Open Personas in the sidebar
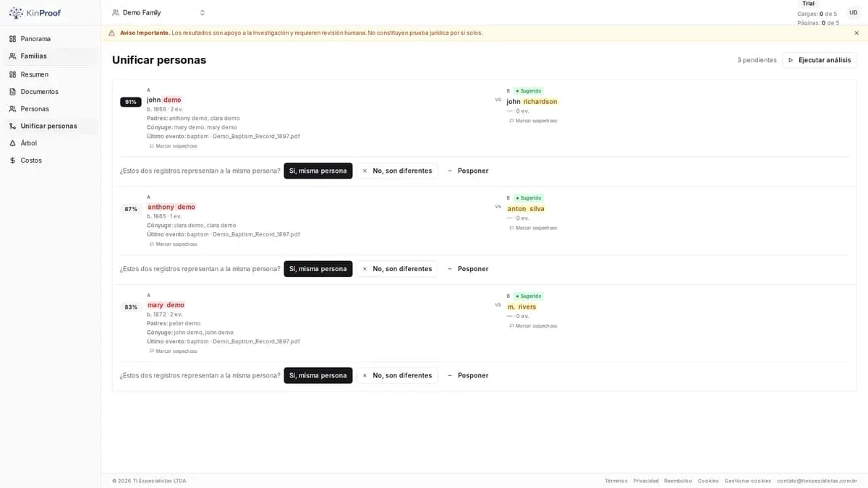The image size is (868, 488). 51,108
